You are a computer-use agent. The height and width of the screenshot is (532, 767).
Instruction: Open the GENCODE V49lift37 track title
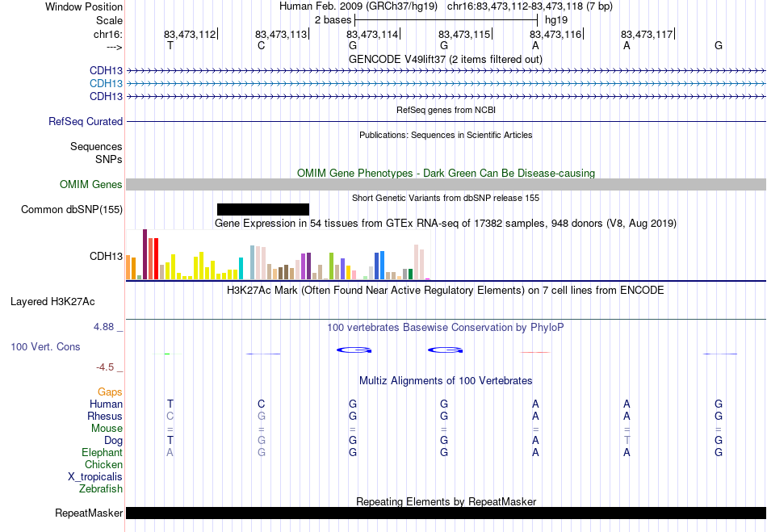point(446,59)
